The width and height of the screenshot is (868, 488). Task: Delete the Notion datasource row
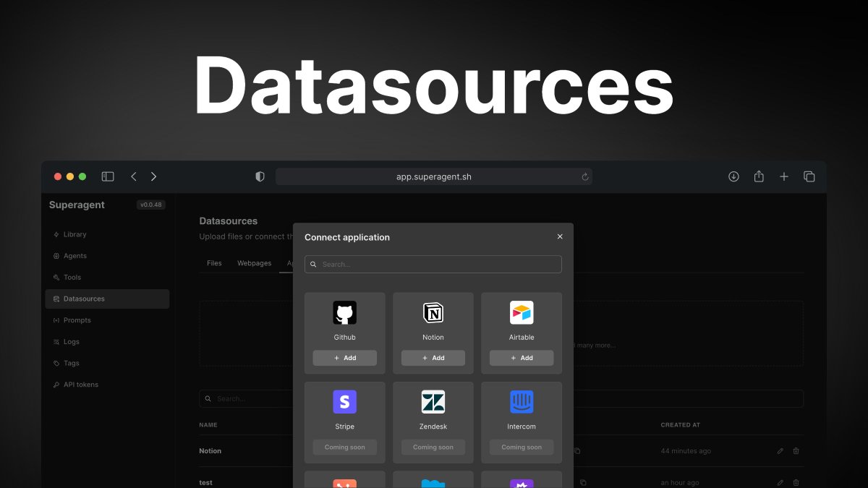point(796,451)
